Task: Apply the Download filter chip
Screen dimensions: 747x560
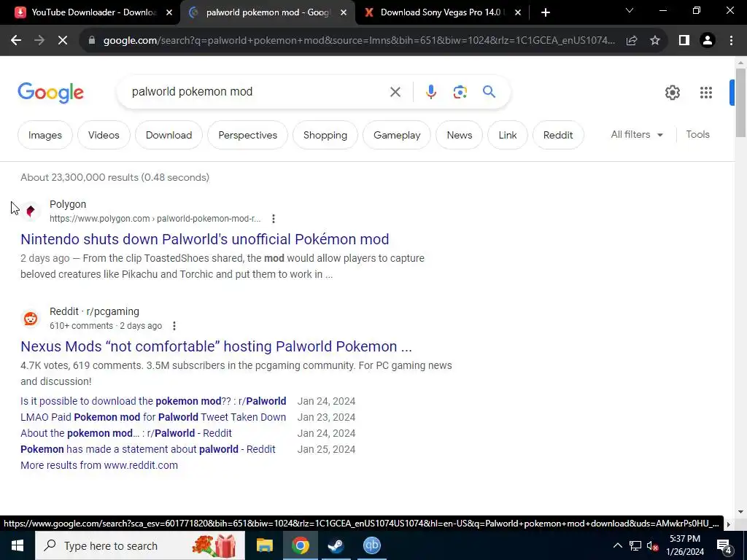Action: tap(169, 135)
